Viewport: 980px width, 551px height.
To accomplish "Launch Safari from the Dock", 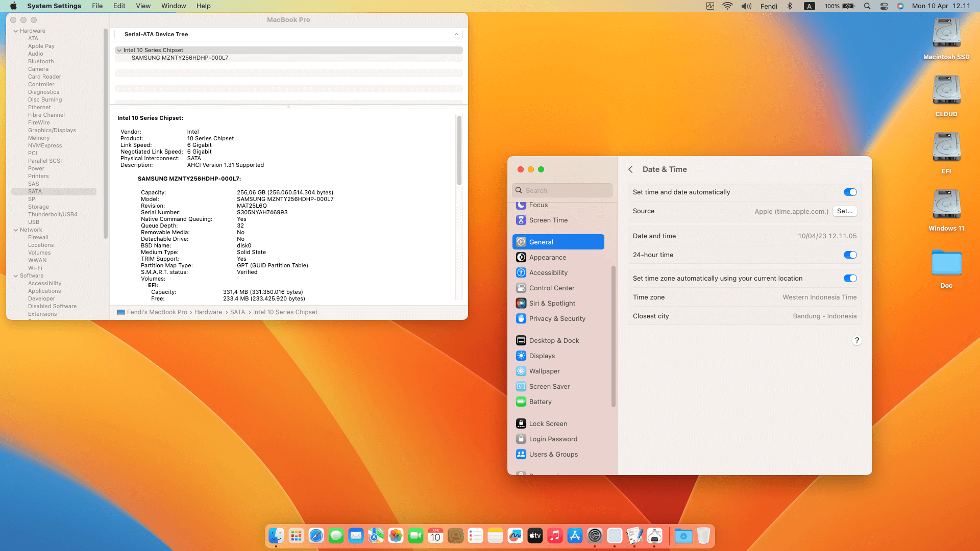I will 316,536.
